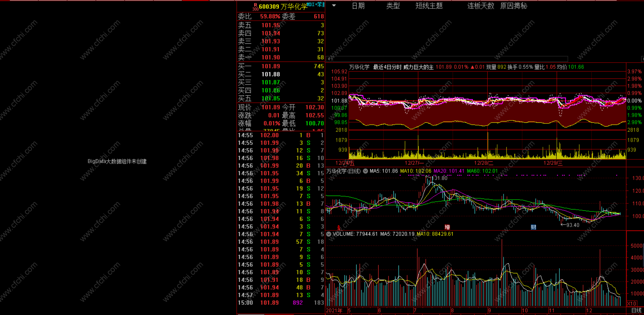Screen dimensions: 644x315
Task: Switch period using the 日线 label
Action: pos(636,310)
